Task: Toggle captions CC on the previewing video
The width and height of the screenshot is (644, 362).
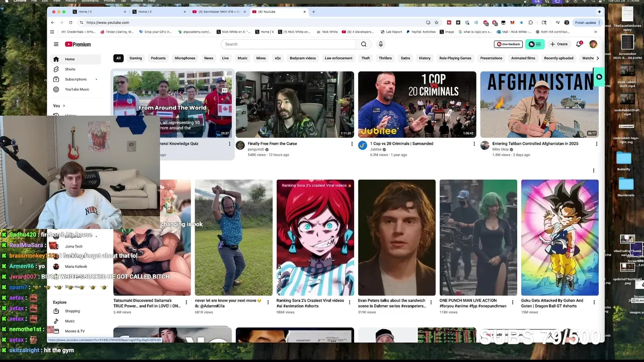Action: click(224, 90)
